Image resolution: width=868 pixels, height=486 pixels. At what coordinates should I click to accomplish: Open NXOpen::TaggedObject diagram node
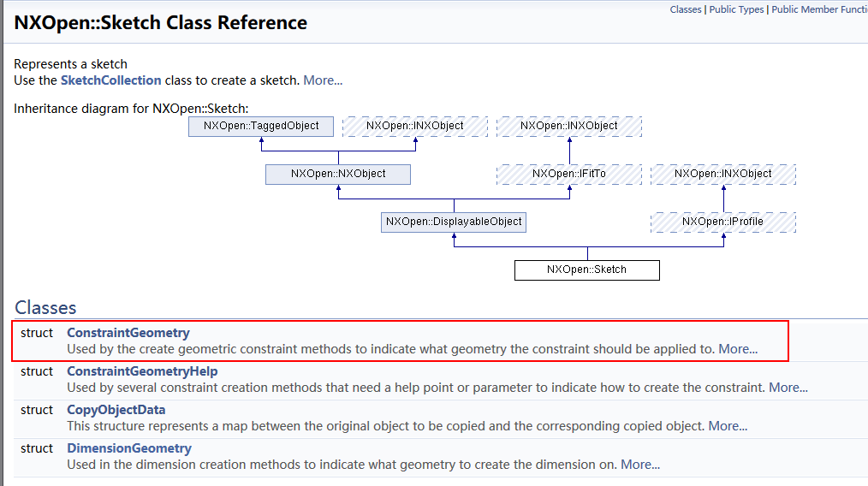pos(261,126)
